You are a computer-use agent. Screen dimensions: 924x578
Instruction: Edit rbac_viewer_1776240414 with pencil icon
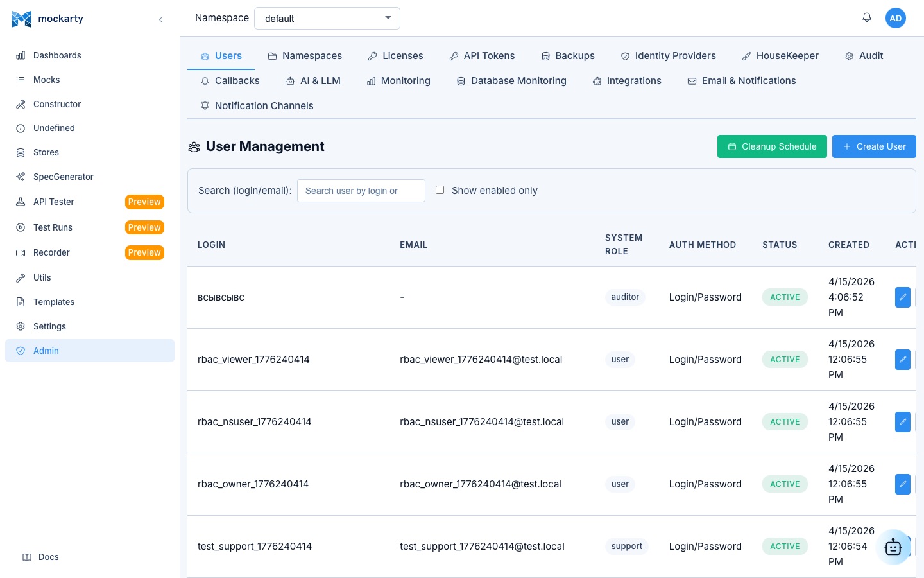(x=903, y=360)
